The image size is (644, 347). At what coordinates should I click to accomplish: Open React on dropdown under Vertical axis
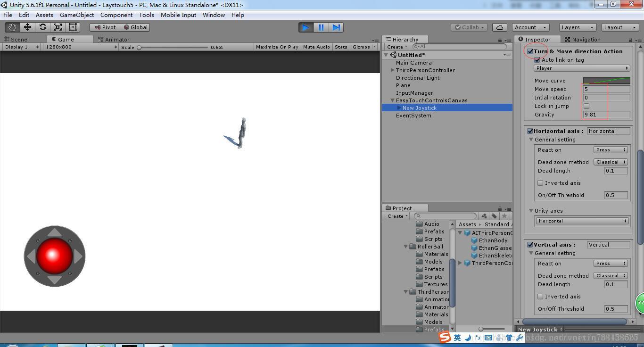point(611,264)
